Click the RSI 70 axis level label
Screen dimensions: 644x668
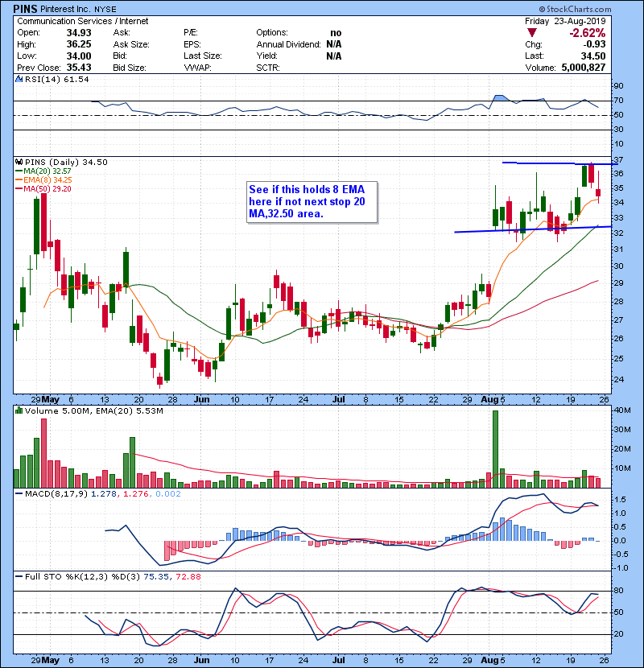coord(618,101)
